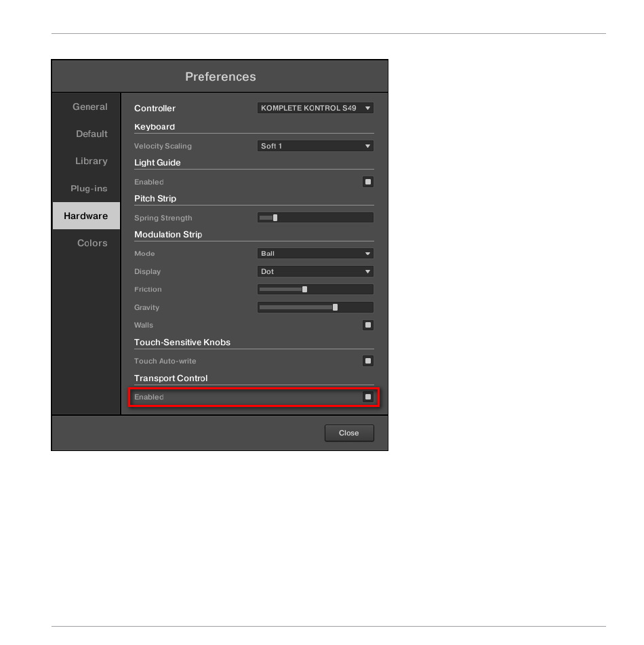644x645 pixels.
Task: Click the Close button
Action: (x=349, y=433)
